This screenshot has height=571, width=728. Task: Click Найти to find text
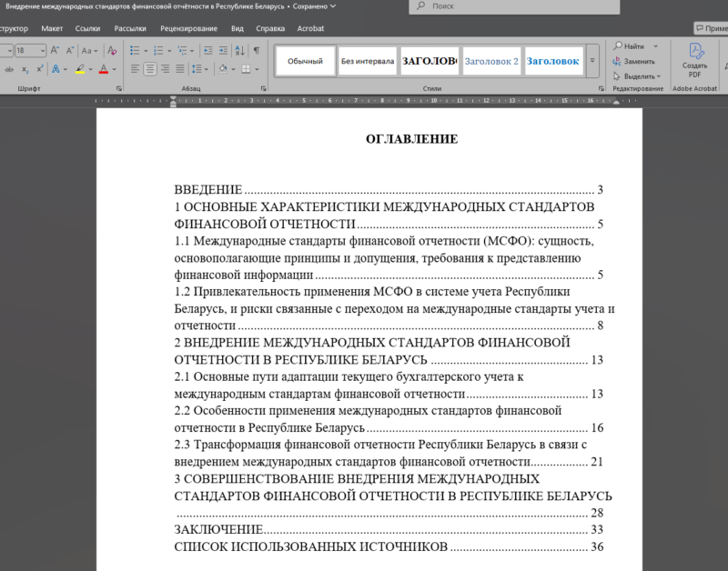pyautogui.click(x=629, y=46)
